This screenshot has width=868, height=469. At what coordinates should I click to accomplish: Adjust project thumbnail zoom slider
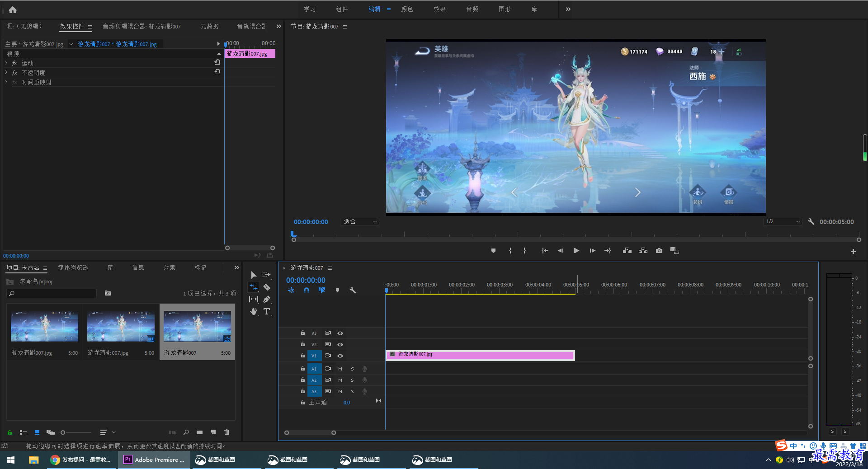click(x=76, y=432)
